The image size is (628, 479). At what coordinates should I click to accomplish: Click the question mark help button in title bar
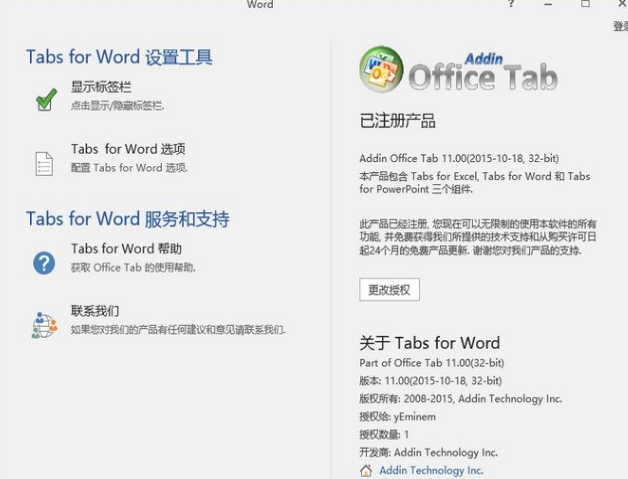pos(511,4)
